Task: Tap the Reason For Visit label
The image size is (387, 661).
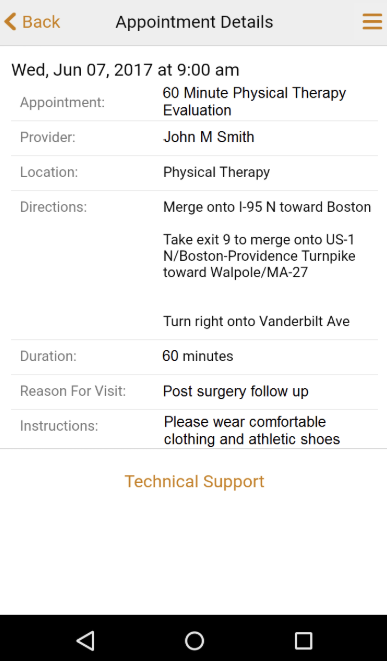Action: [73, 391]
